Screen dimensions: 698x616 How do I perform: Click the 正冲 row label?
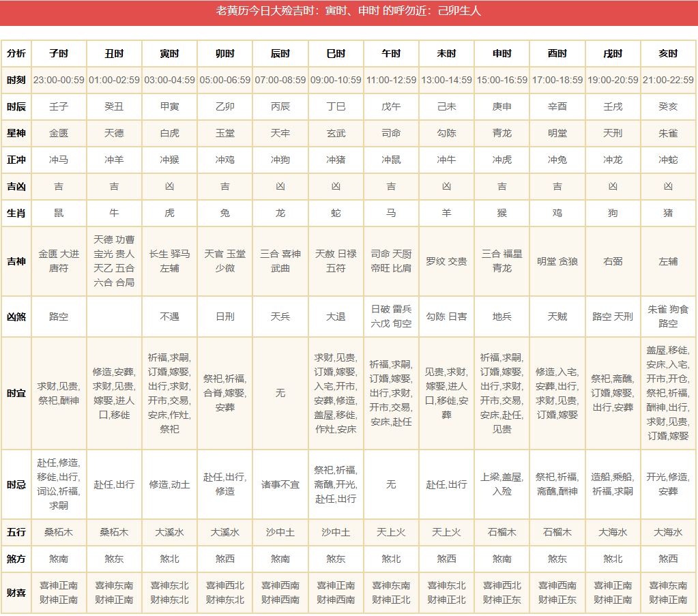(x=16, y=160)
